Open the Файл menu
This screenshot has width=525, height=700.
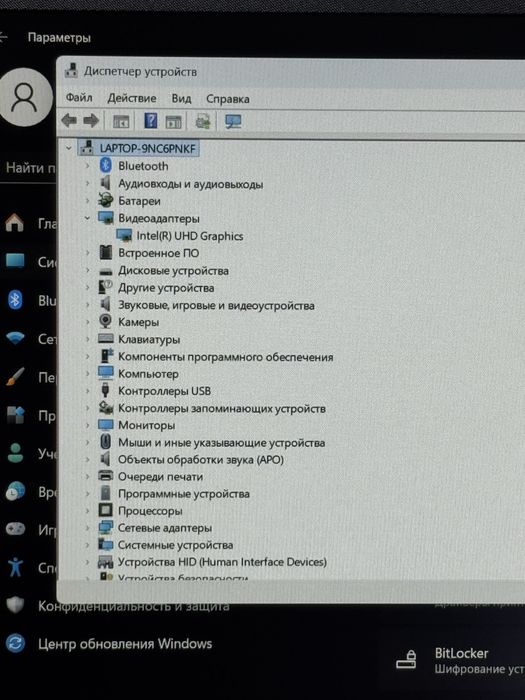point(79,97)
